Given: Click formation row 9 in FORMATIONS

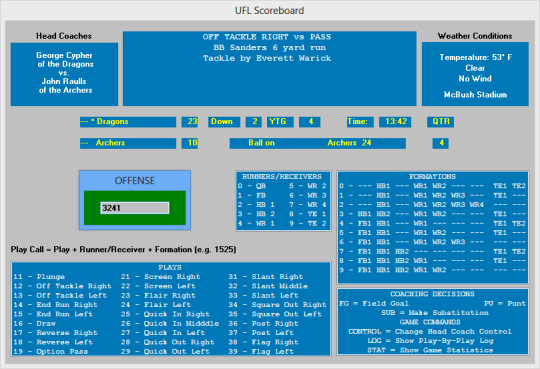Looking at the screenshot, I should pyautogui.click(x=433, y=270).
